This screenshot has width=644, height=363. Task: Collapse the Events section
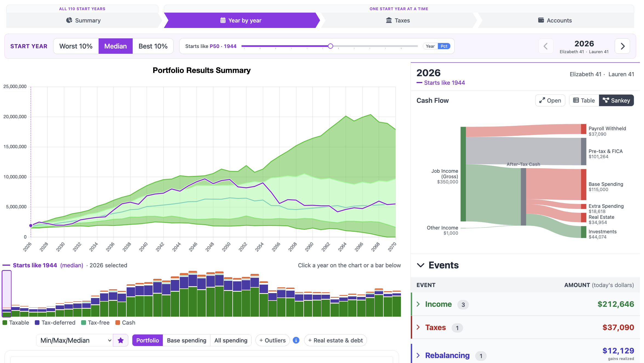coord(420,265)
